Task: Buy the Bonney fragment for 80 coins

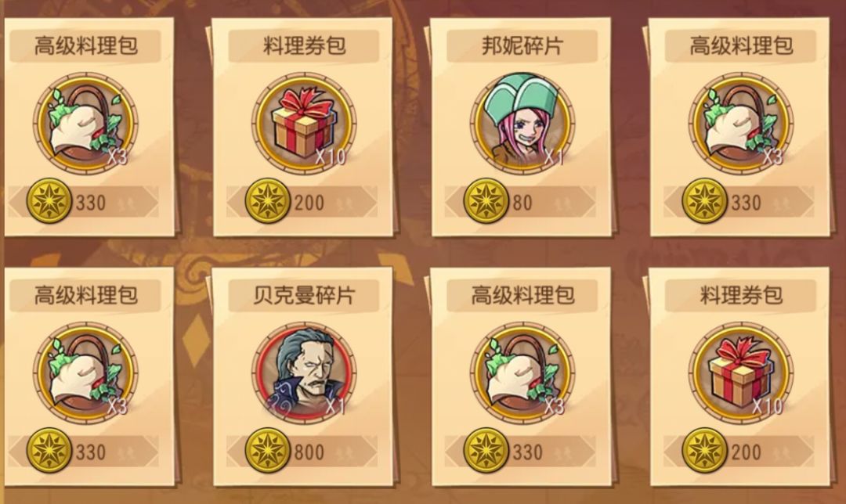Action: [520, 202]
